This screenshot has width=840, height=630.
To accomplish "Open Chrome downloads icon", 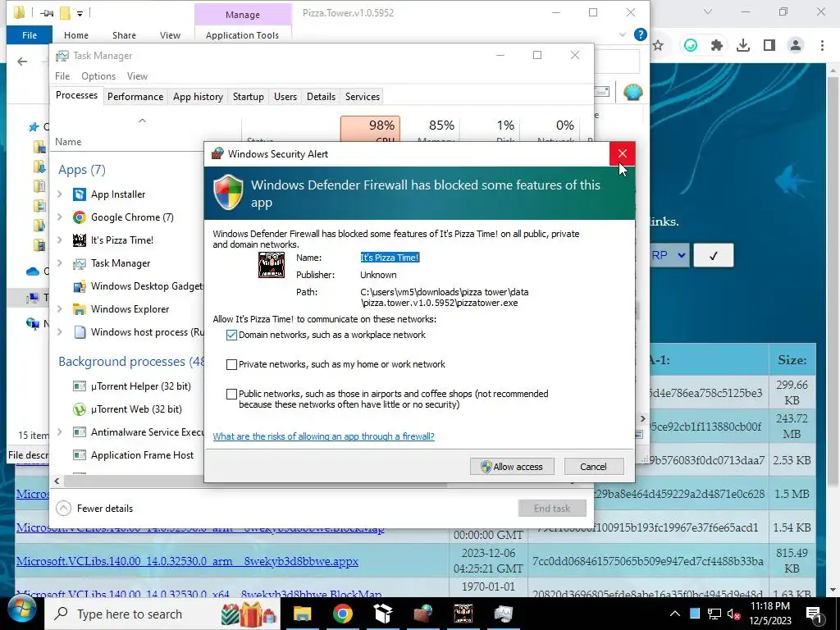I will click(742, 46).
